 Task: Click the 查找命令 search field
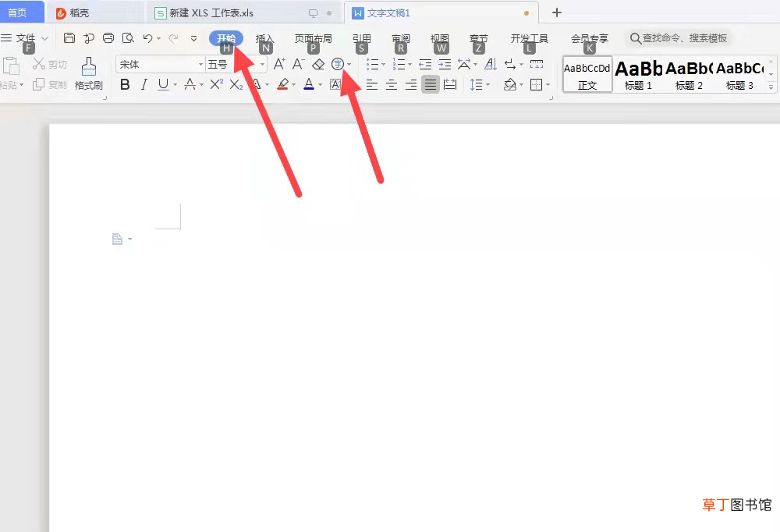point(679,37)
